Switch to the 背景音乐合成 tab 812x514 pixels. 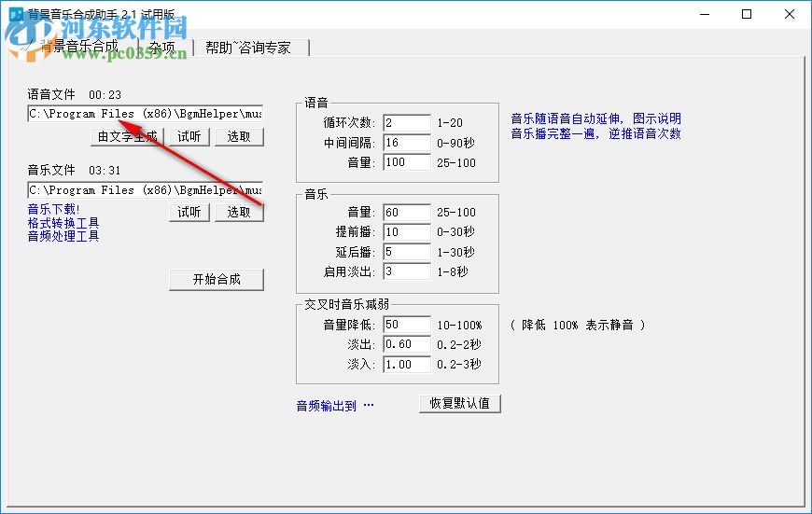coord(77,47)
